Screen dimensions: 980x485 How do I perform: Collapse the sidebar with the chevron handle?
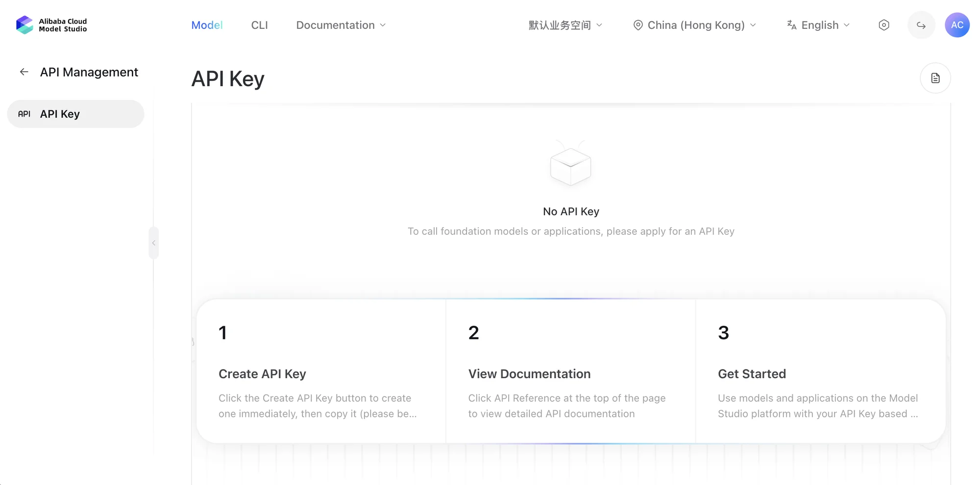(x=153, y=242)
